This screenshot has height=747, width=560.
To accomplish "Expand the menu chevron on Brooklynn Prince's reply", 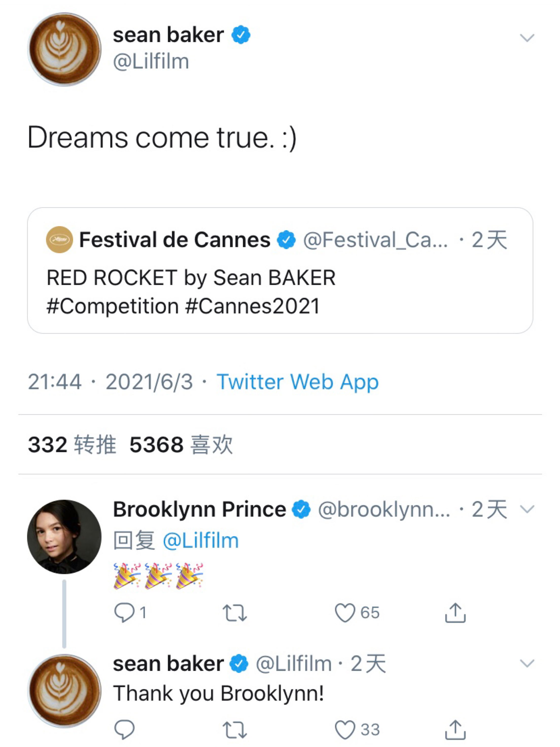I will tap(527, 509).
